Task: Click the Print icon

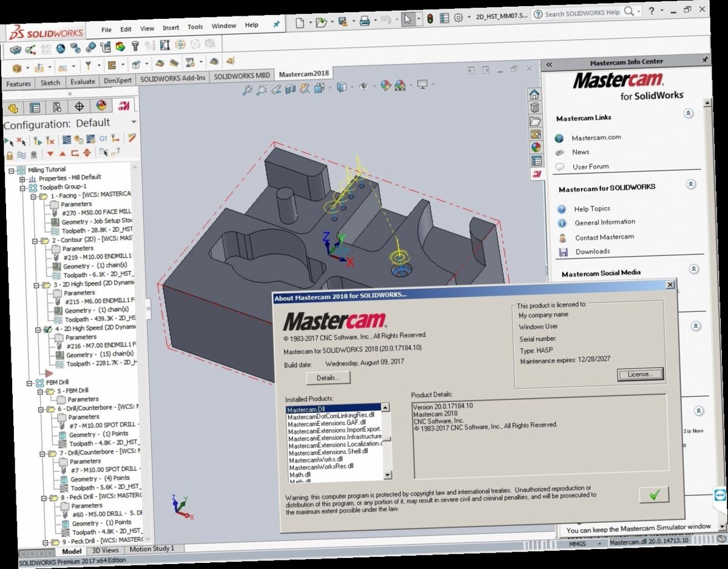Action: click(365, 21)
